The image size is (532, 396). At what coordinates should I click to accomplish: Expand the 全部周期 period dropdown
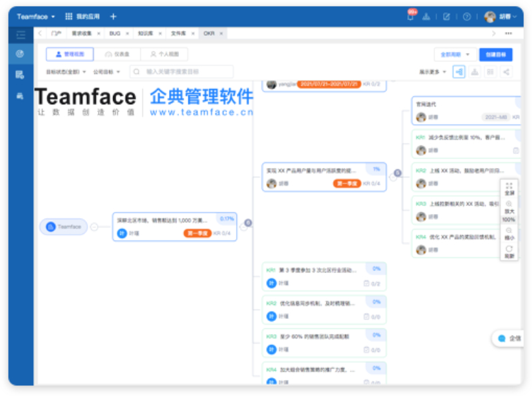pyautogui.click(x=455, y=54)
